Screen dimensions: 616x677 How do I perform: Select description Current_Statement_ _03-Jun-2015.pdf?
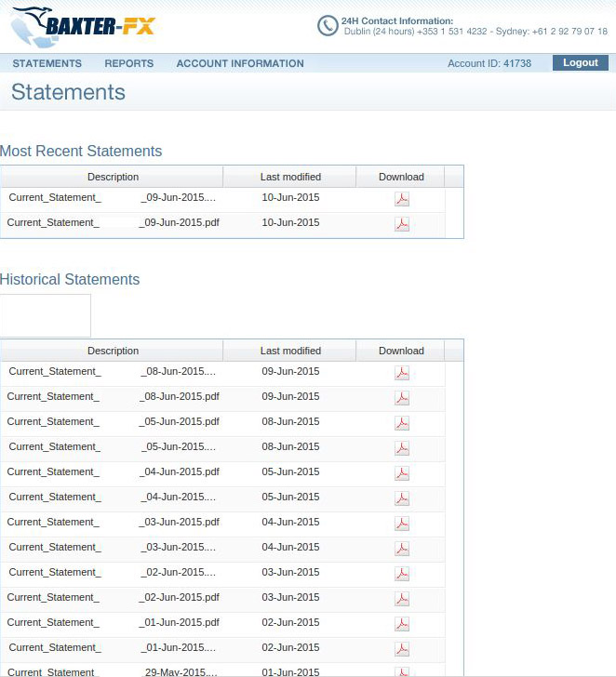pyautogui.click(x=114, y=522)
